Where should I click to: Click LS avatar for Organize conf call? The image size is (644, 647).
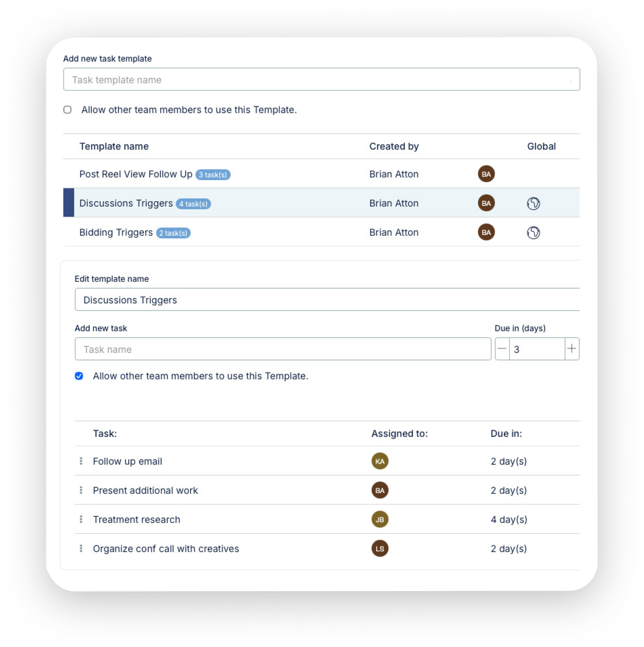point(380,549)
